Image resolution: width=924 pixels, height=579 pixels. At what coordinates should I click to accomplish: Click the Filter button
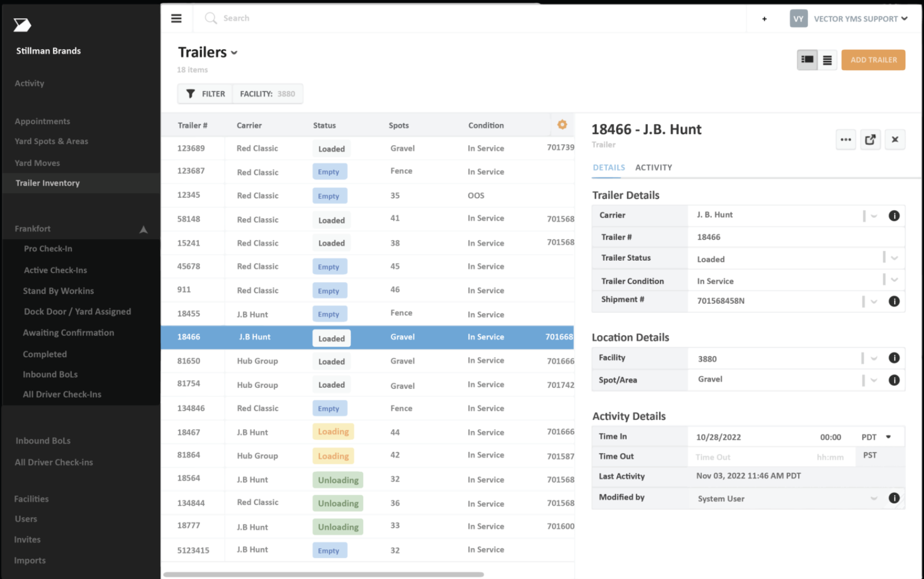click(x=206, y=94)
